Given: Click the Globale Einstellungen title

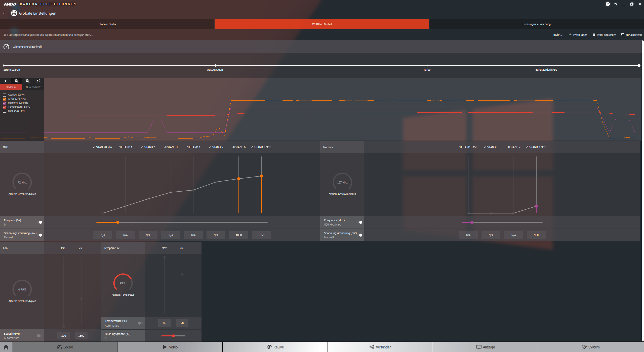Looking at the screenshot, I should pyautogui.click(x=38, y=13).
